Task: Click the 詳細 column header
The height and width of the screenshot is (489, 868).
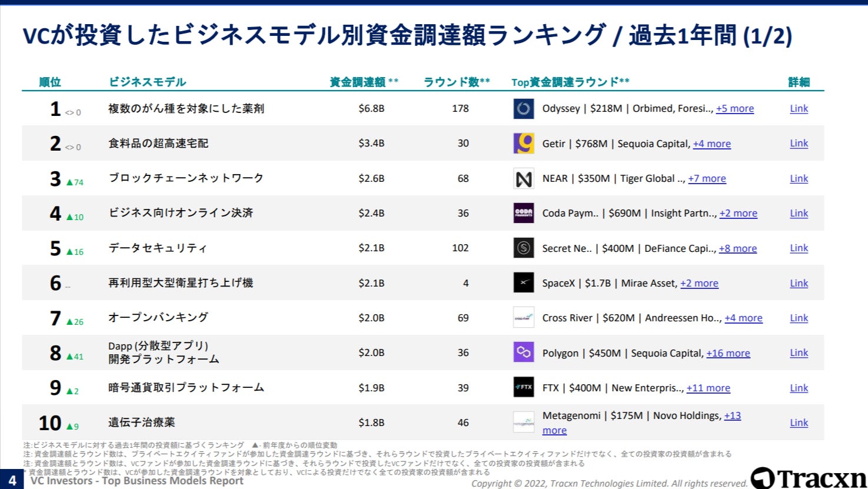Action: 799,82
